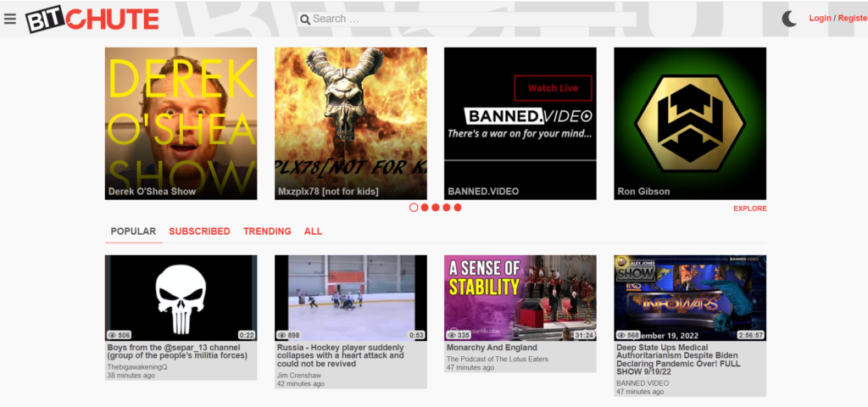868x407 pixels.
Task: Select the third carousel page dot
Action: 436,207
